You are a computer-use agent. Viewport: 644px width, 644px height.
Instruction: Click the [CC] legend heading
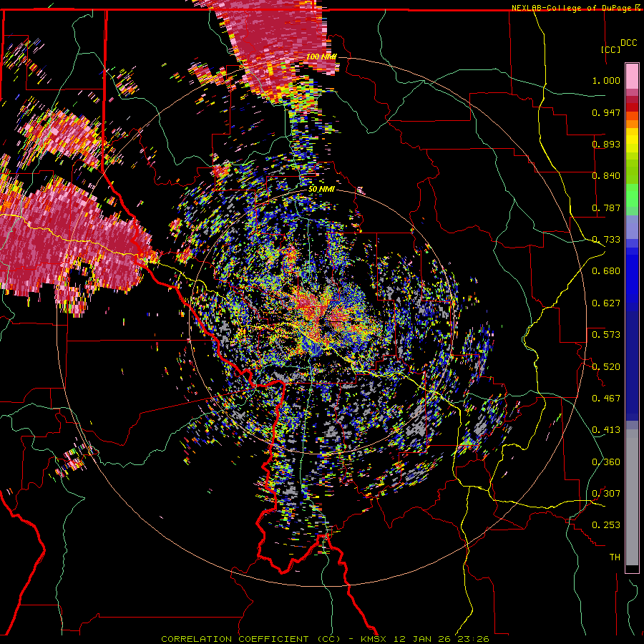610,49
